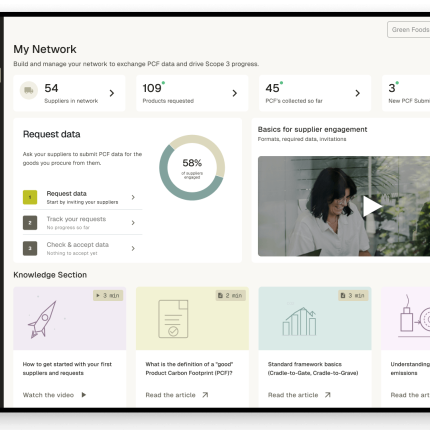Click the external arrow icon on framework article
This screenshot has height=430, width=430.
328,395
